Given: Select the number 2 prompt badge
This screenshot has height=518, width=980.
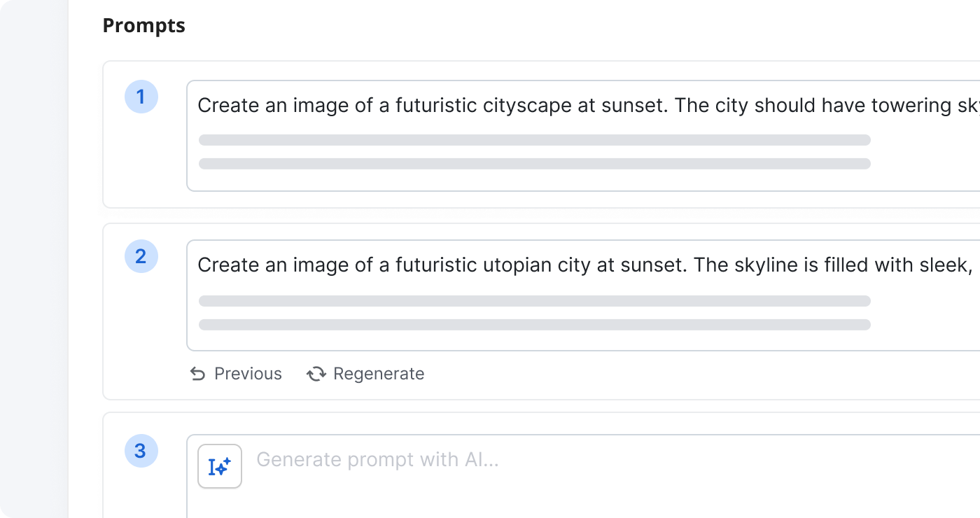Looking at the screenshot, I should point(141,256).
